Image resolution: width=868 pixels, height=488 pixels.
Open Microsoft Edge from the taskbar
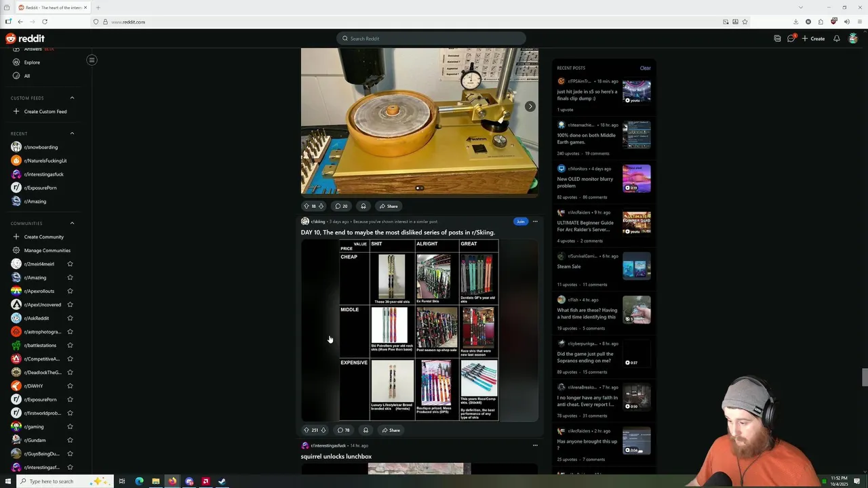point(139,481)
